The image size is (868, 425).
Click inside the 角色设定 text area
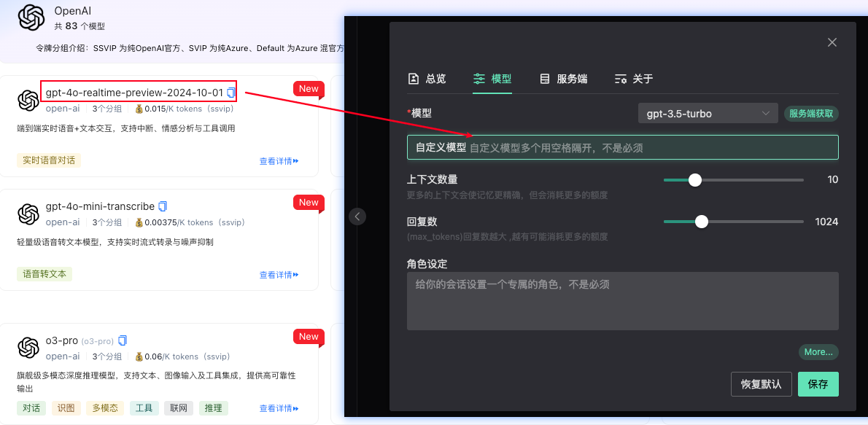623,301
